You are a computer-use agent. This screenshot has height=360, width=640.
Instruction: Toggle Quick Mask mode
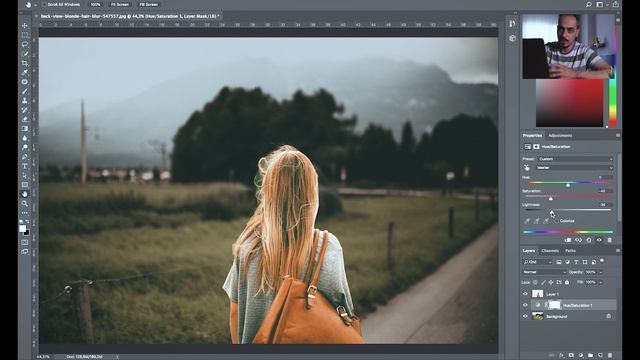[25, 242]
